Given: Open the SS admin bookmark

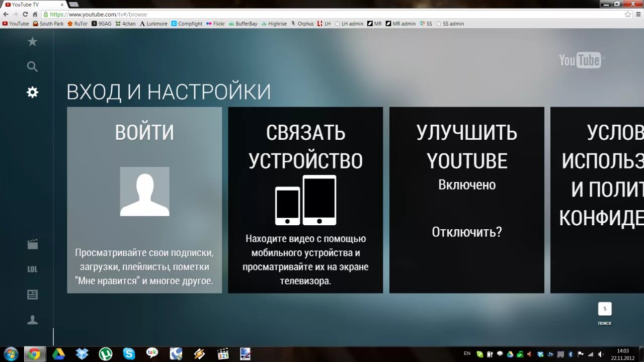Looking at the screenshot, I should tap(450, 24).
